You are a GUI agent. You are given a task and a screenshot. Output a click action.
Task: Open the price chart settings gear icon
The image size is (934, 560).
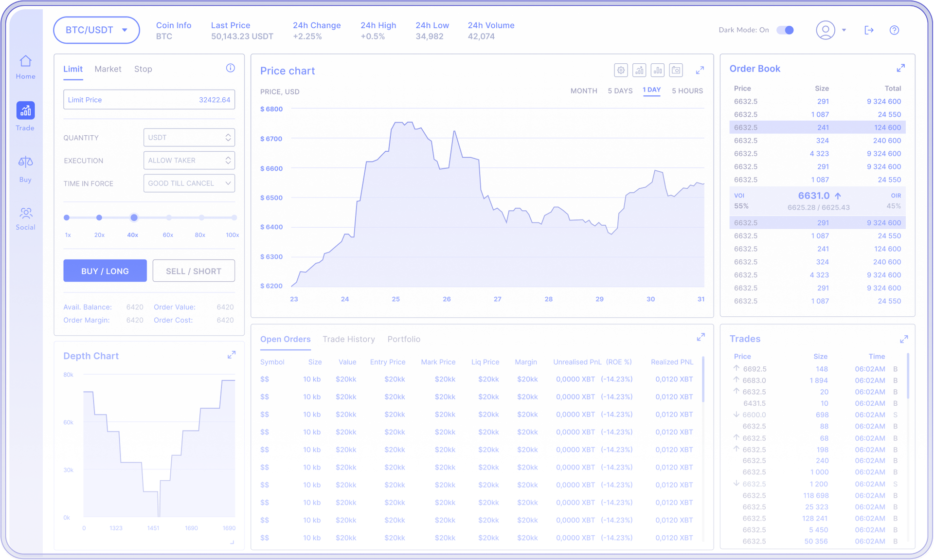(621, 70)
